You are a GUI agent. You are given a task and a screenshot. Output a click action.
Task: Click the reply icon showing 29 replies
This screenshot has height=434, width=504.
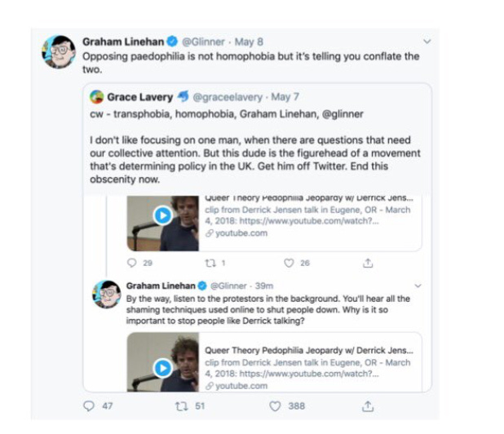(132, 263)
